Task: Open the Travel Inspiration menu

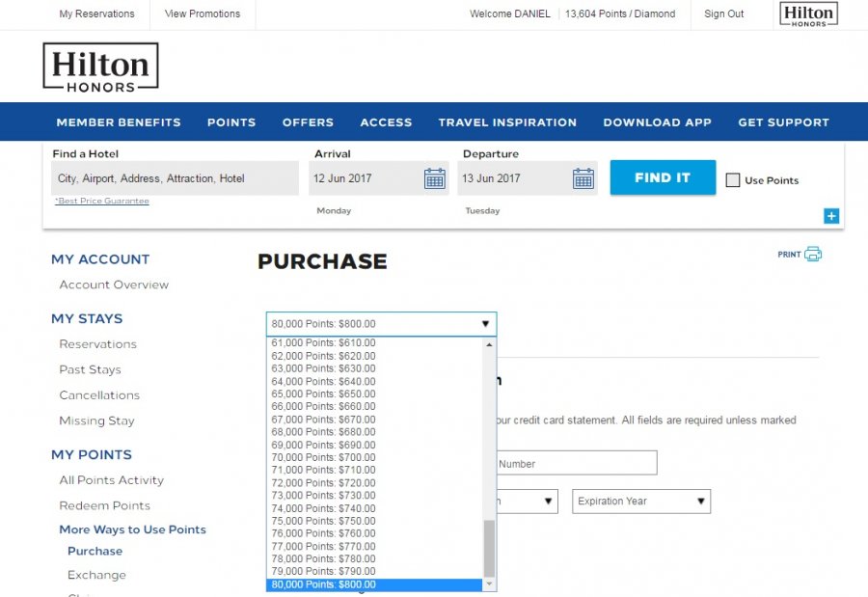Action: tap(507, 122)
